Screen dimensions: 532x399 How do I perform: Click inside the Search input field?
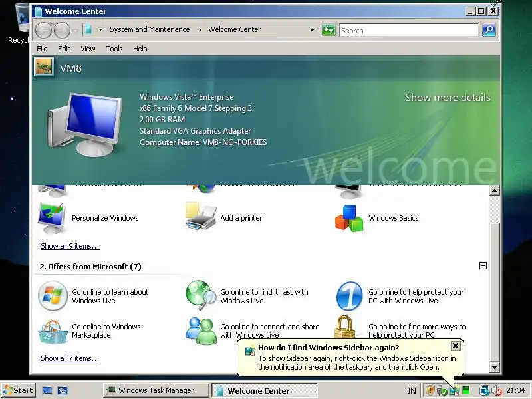click(x=409, y=30)
